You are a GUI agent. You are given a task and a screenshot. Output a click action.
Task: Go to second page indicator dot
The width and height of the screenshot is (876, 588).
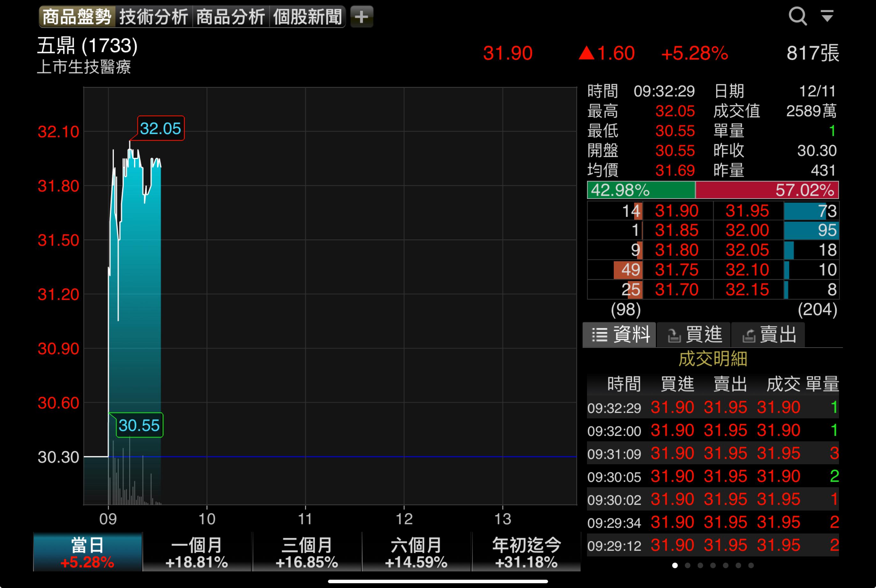[x=687, y=565]
